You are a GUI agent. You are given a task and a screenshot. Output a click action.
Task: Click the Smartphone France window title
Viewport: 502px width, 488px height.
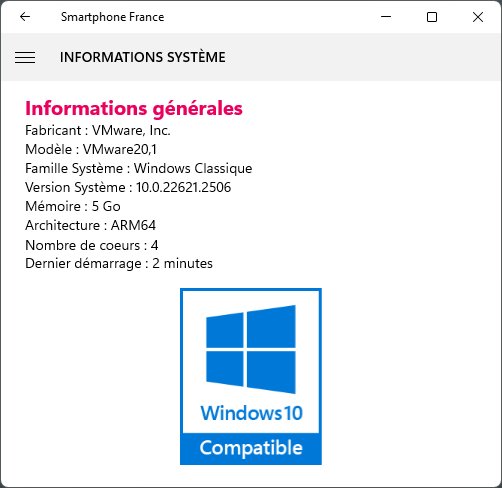pos(113,17)
